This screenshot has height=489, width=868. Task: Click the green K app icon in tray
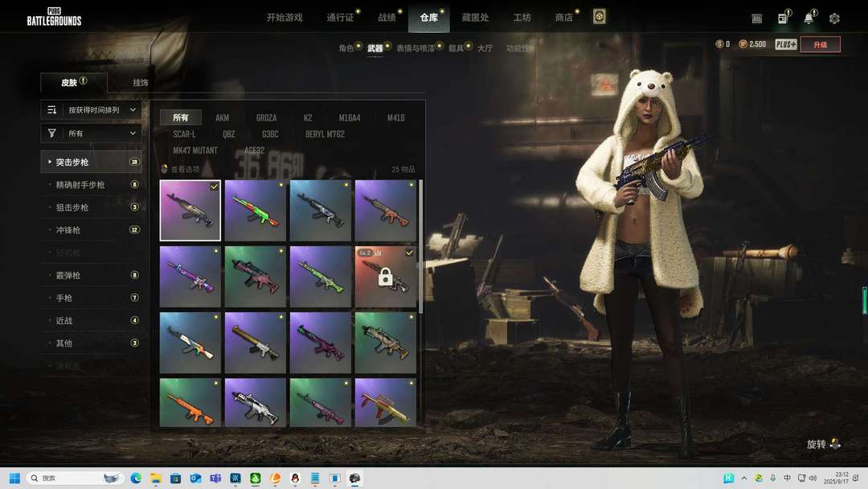(728, 478)
